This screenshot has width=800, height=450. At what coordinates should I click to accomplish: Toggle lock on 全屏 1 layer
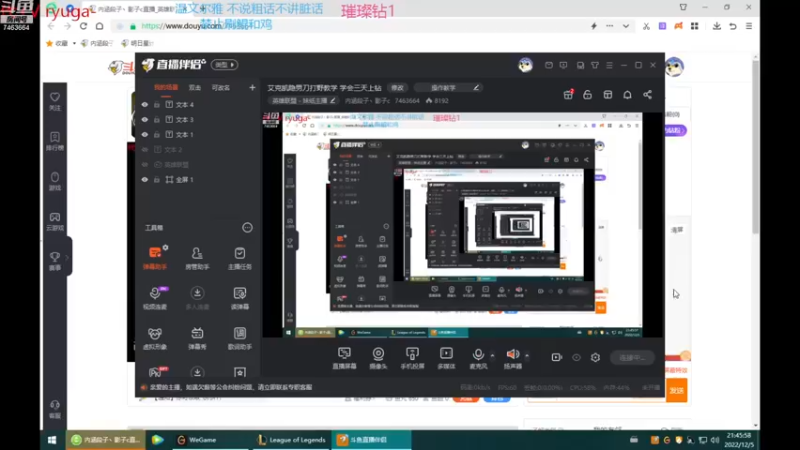[157, 180]
